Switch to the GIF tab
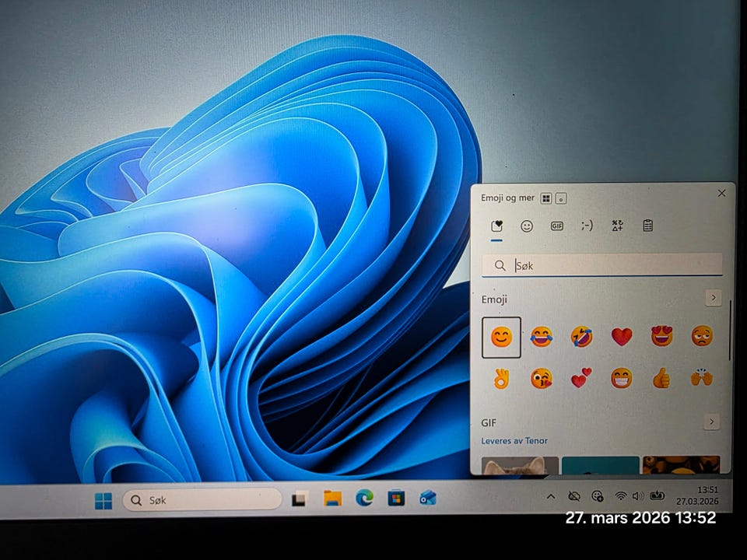Screen dimensions: 747x560 coord(556,226)
